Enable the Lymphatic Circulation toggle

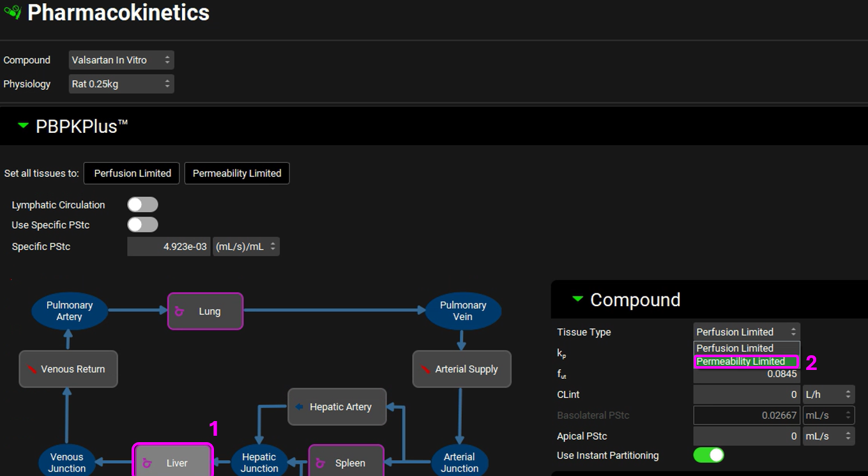(142, 204)
